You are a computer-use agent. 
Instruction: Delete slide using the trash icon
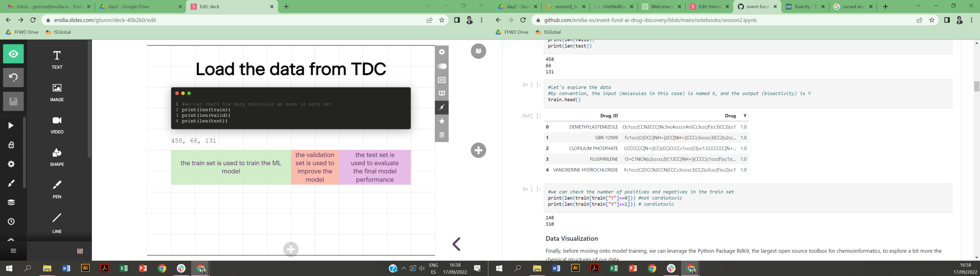tap(442, 135)
